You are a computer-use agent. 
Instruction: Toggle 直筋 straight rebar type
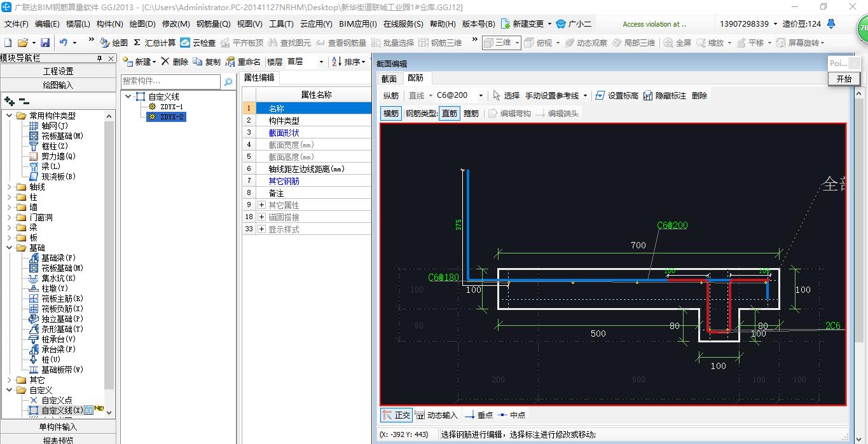tap(450, 113)
